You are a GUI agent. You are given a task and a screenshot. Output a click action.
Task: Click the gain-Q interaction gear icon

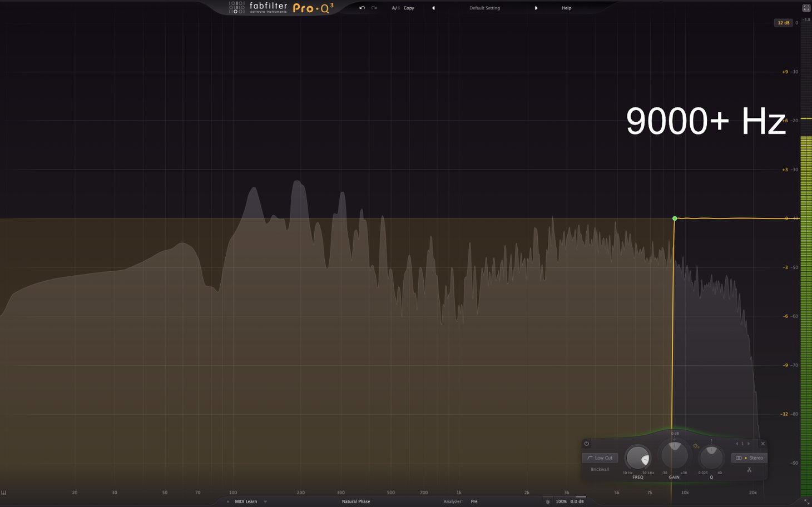point(696,446)
